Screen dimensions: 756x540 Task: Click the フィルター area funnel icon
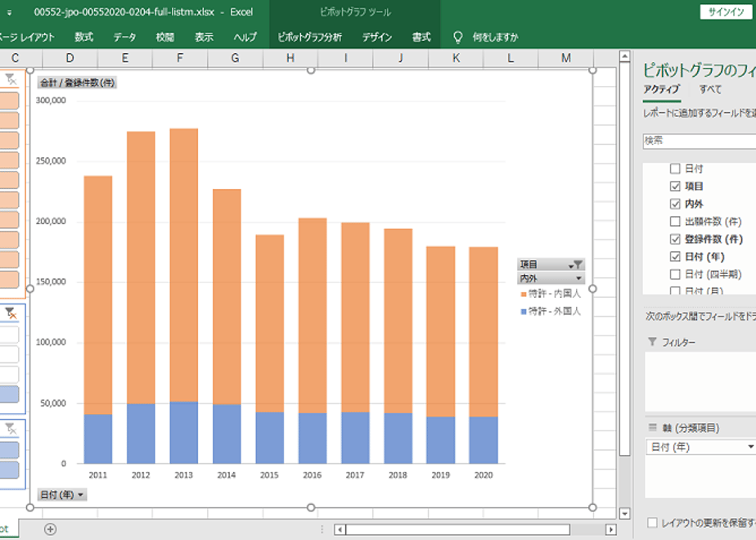tap(652, 342)
